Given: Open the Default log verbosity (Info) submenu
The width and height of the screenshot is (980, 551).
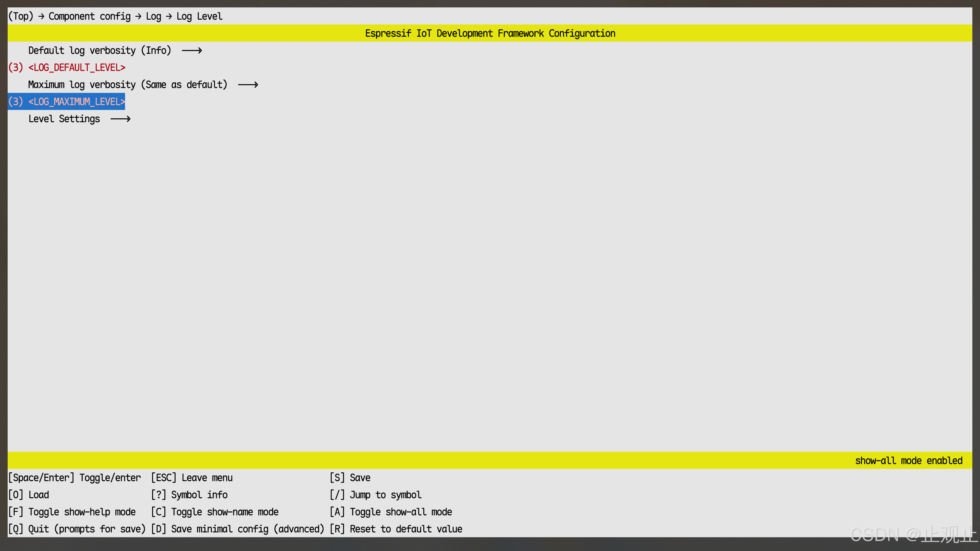Looking at the screenshot, I should [115, 51].
